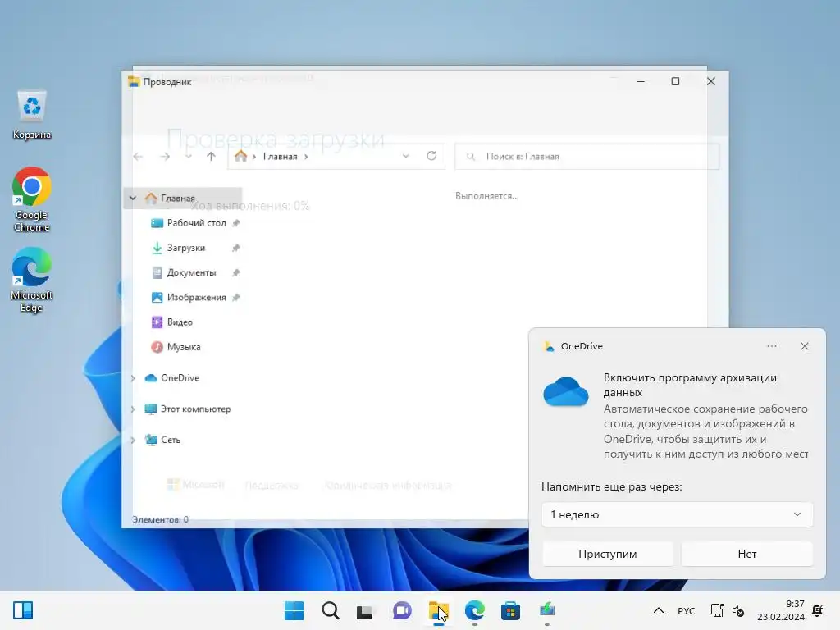Open network status tray icon
Image resolution: width=840 pixels, height=630 pixels.
(717, 610)
